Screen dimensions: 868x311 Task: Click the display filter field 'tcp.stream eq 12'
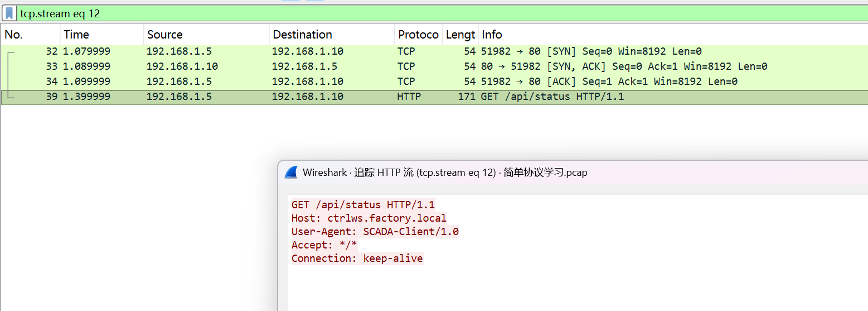390,13
